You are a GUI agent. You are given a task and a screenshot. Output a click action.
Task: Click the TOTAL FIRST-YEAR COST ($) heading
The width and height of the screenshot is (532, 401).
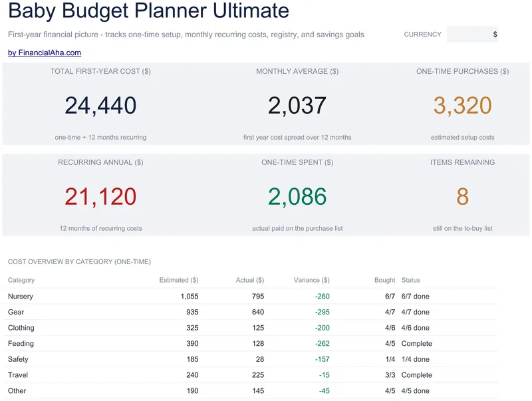pyautogui.click(x=101, y=71)
